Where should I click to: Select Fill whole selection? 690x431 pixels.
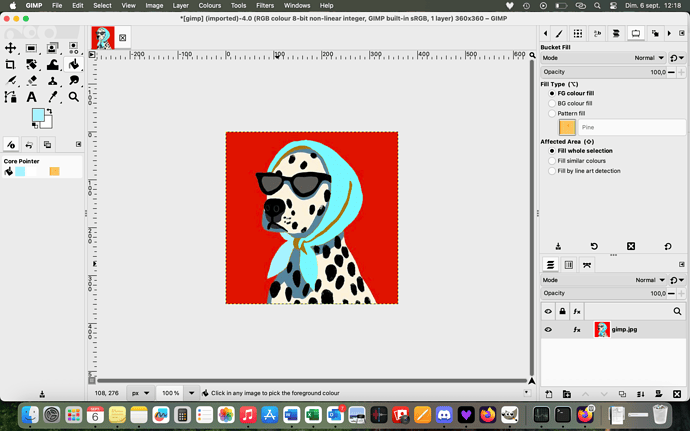(x=580, y=151)
